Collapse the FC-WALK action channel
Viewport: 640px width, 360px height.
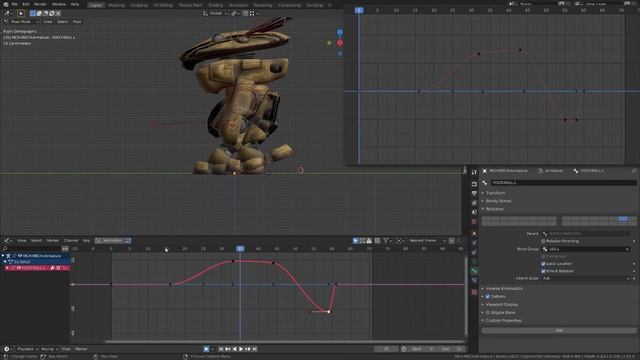coord(5,262)
